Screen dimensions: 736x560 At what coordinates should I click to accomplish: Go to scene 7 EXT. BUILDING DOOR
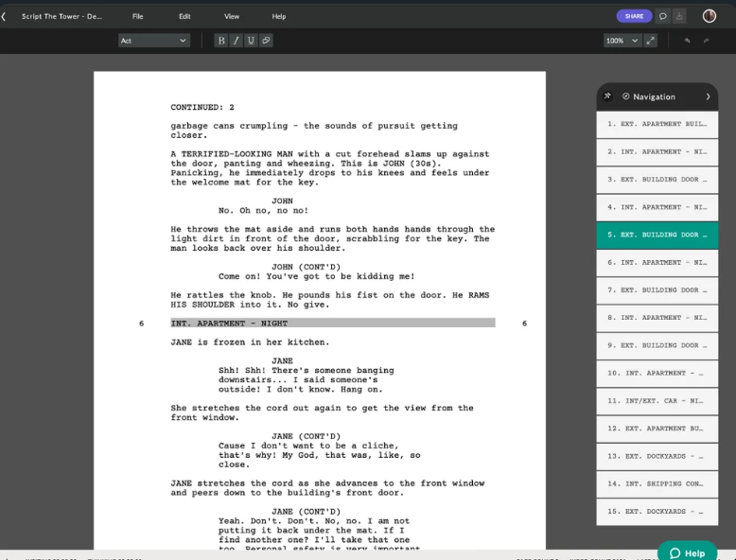pos(657,290)
